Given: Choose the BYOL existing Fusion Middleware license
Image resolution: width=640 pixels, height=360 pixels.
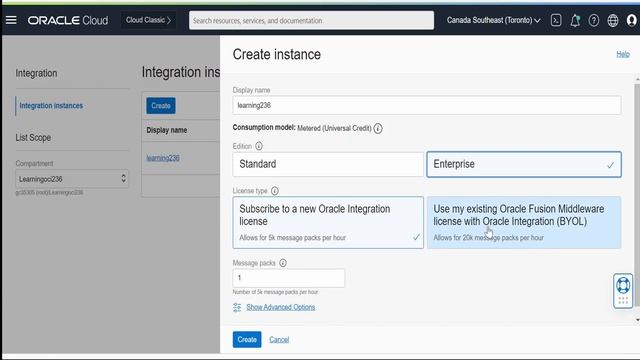Looking at the screenshot, I should tap(524, 222).
